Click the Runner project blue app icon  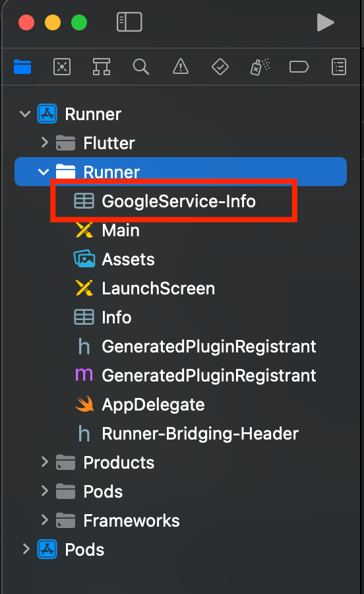pos(47,114)
